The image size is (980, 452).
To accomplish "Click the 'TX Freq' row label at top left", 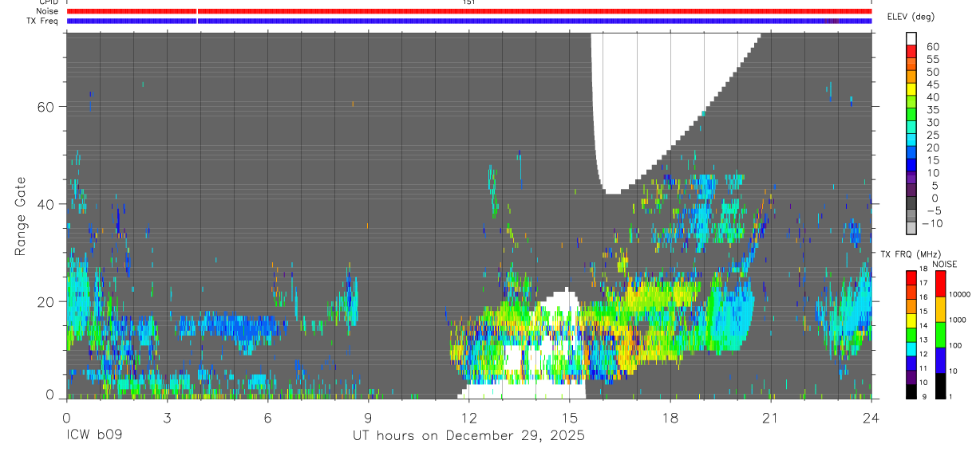I will point(44,21).
